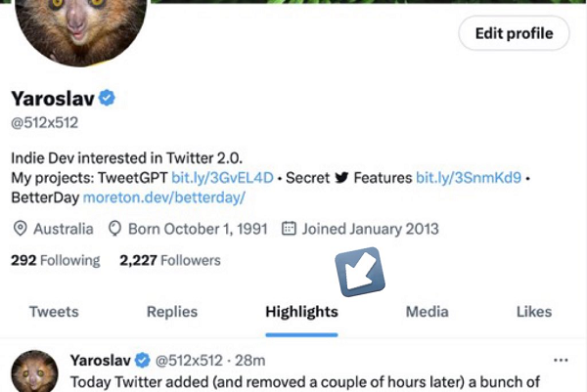The height and width of the screenshot is (392, 587).
Task: Click the location pin icon by Australia
Action: click(21, 229)
